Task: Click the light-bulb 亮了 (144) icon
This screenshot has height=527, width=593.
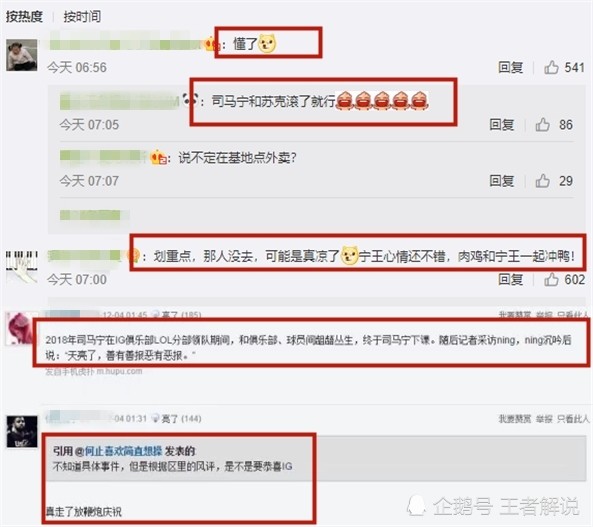Action: tap(155, 418)
